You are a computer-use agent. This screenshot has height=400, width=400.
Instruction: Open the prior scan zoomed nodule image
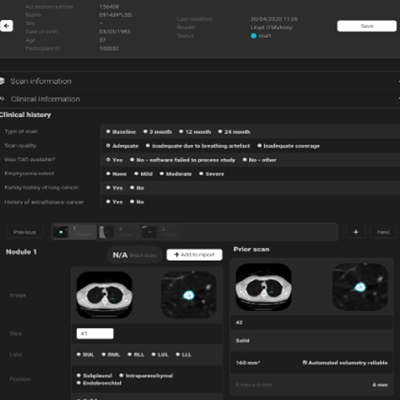click(x=360, y=287)
